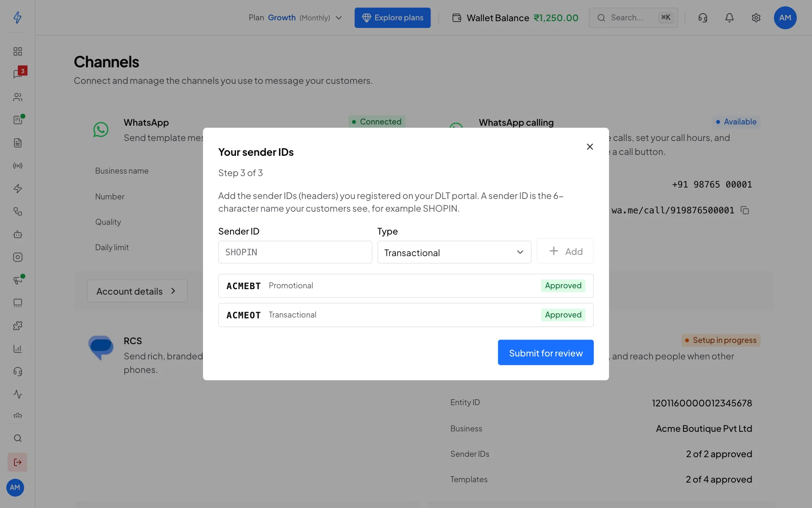This screenshot has height=508, width=812.
Task: Click the Add sender ID button
Action: [x=565, y=251]
